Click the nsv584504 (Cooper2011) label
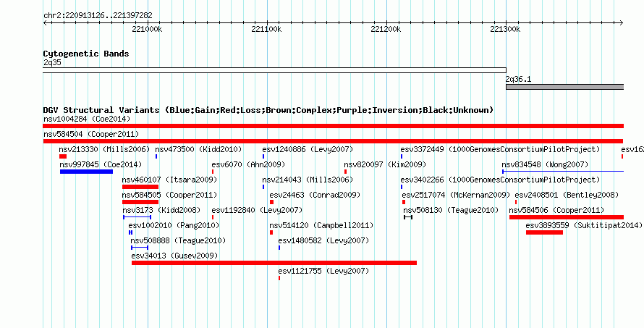Viewport: 644px width, 328px height. click(x=91, y=135)
